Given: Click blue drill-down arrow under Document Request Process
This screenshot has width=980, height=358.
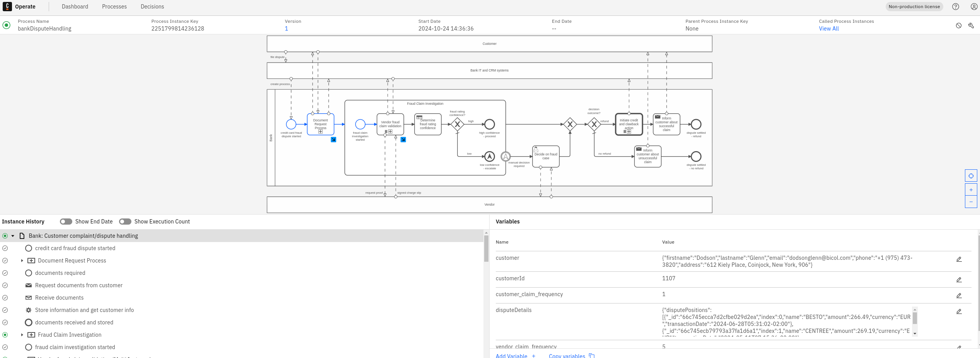Looking at the screenshot, I should point(333,140).
